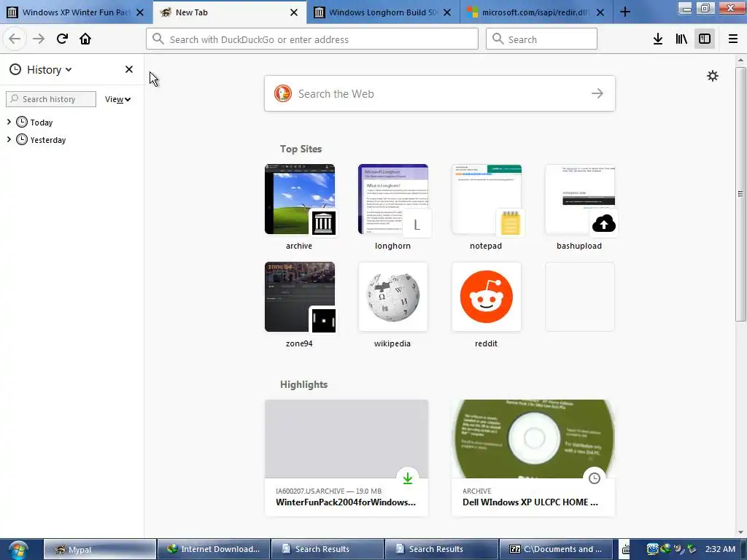Close the Windows XP Winter Fun Pack tab
This screenshot has height=560, width=747.
point(140,12)
